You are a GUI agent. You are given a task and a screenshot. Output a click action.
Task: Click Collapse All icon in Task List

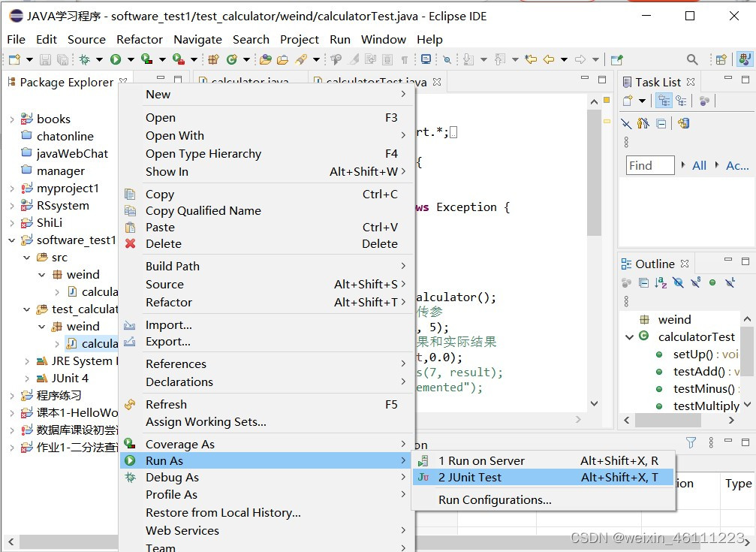[x=661, y=123]
